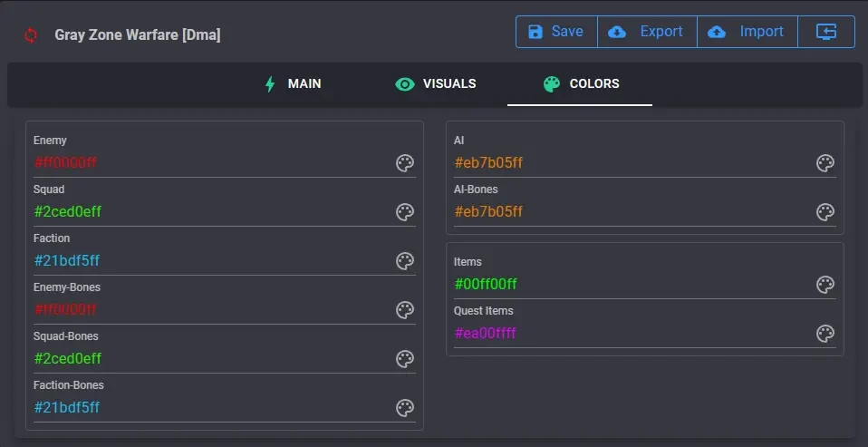Open the Faction color palette icon
868x447 pixels.
(405, 261)
